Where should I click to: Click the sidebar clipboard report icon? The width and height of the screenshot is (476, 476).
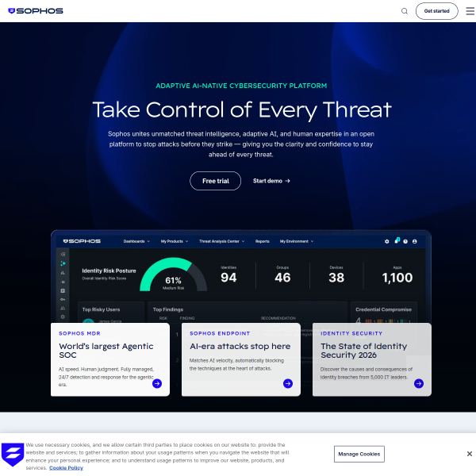click(x=63, y=291)
